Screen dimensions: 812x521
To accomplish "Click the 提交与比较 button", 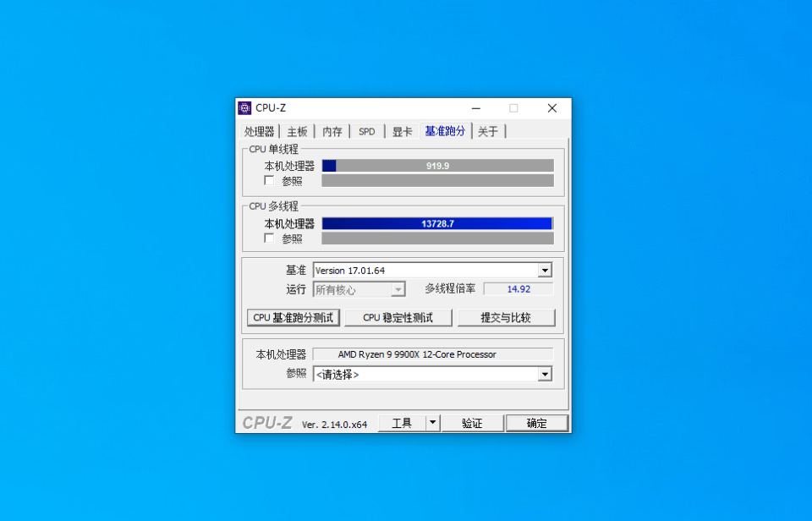I will click(506, 317).
